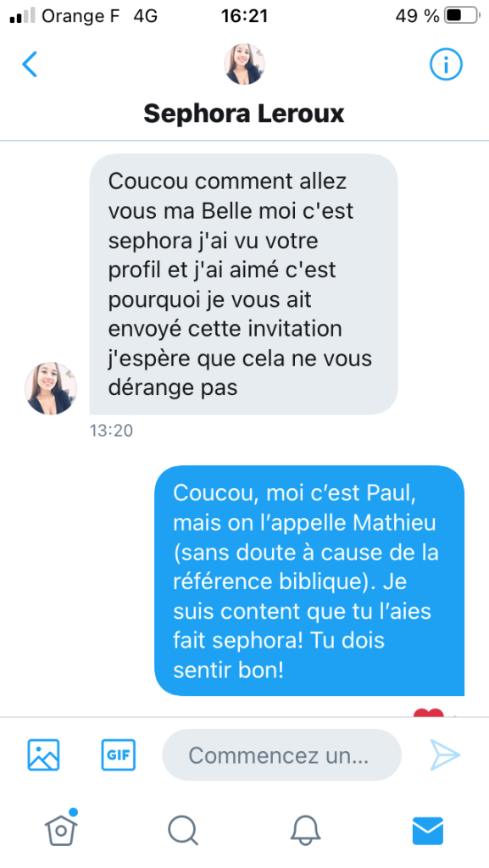Viewport: 489px width, 868px height.
Task: Open the Search tab magnifier icon
Action: pos(183,831)
